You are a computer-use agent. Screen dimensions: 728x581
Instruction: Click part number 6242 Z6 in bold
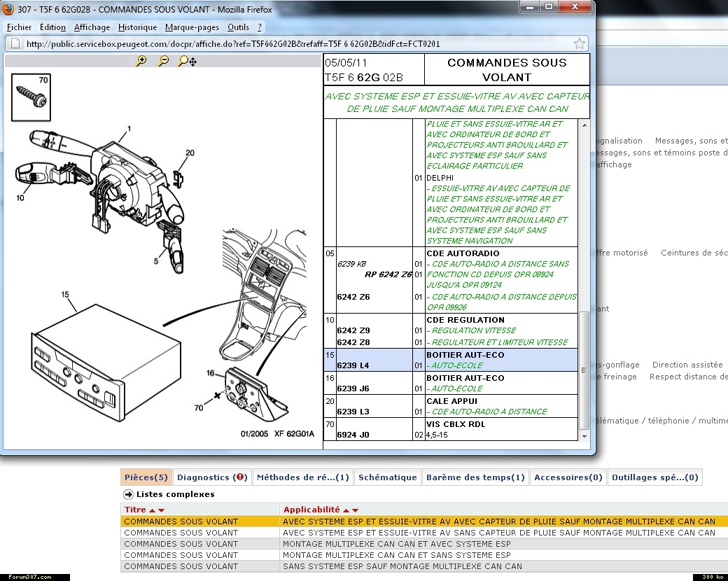(x=353, y=297)
